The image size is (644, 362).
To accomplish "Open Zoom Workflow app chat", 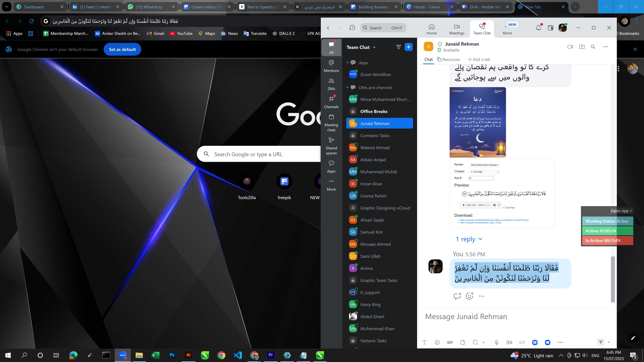I will [380, 74].
